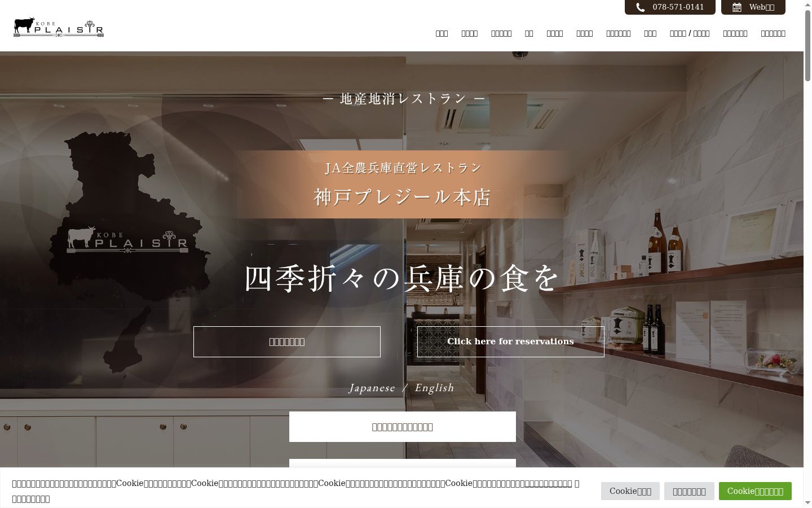Open the white button below Japanese / English
This screenshot has width=812, height=508.
tap(403, 427)
